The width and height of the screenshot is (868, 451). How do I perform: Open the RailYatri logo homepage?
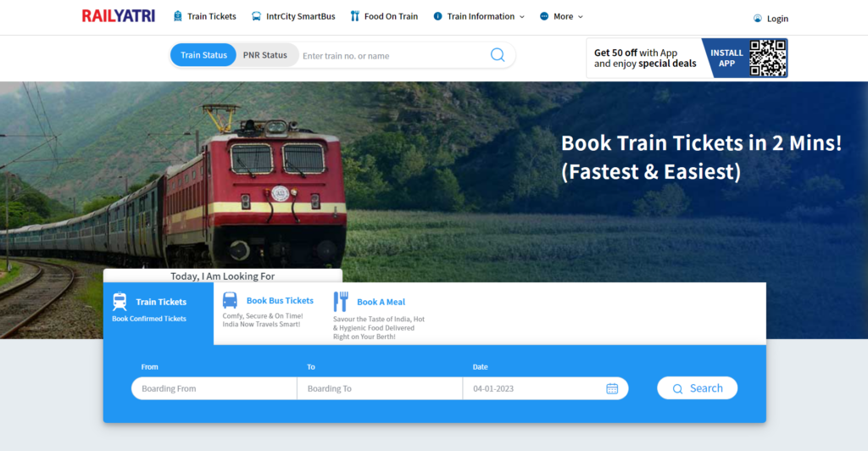(119, 16)
